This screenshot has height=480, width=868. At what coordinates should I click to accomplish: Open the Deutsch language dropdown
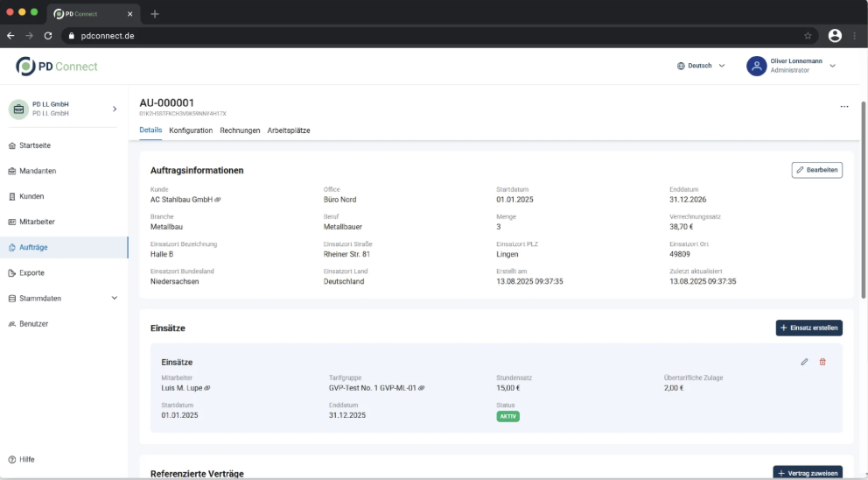click(x=701, y=66)
